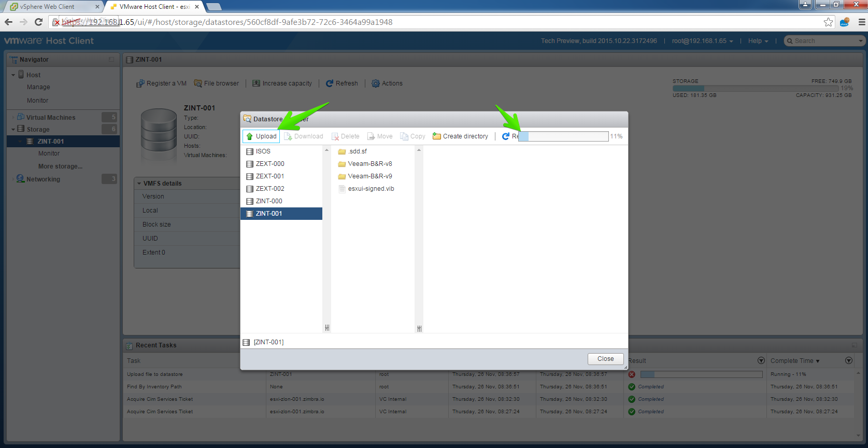Image resolution: width=868 pixels, height=448 pixels.
Task: Click the Upload button in Datastore browser
Action: (262, 136)
